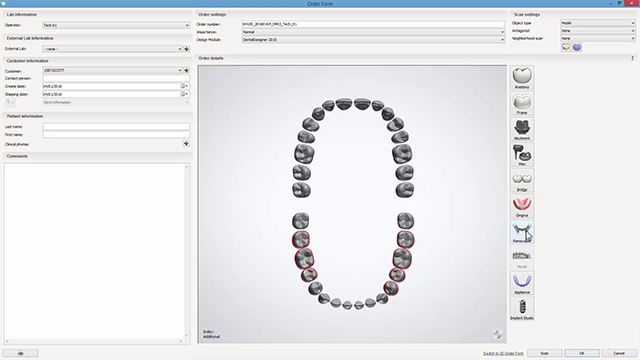Click the send information button beside the dropdown
The width and height of the screenshot is (640, 360).
(11, 102)
